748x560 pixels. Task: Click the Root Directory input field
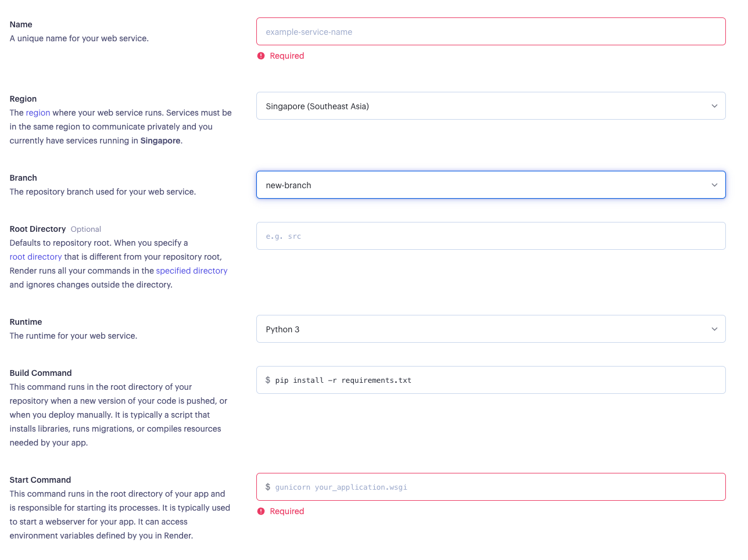pyautogui.click(x=491, y=236)
